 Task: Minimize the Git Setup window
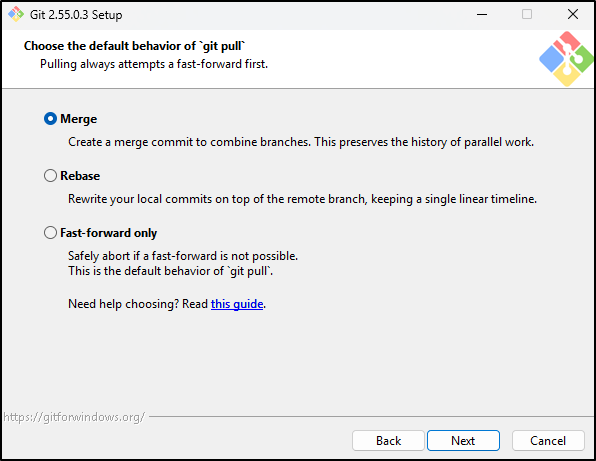click(x=482, y=14)
